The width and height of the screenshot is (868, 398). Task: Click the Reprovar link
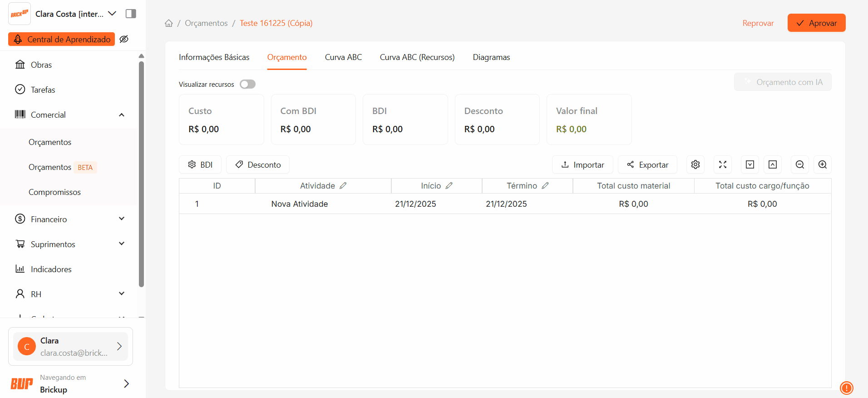tap(758, 23)
